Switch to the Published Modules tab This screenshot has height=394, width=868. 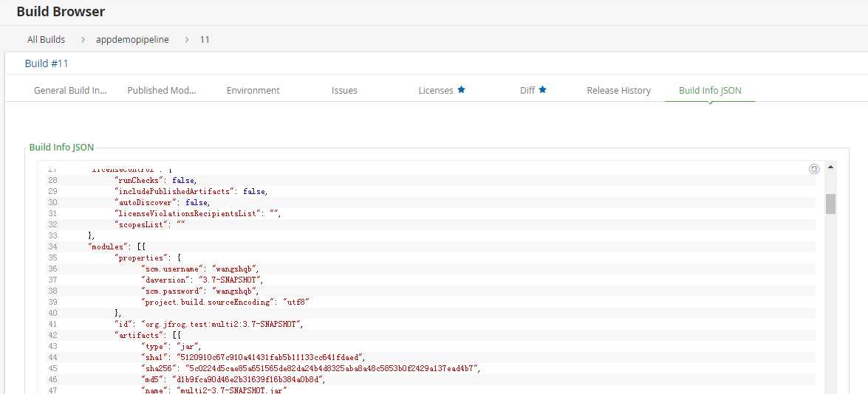point(162,90)
